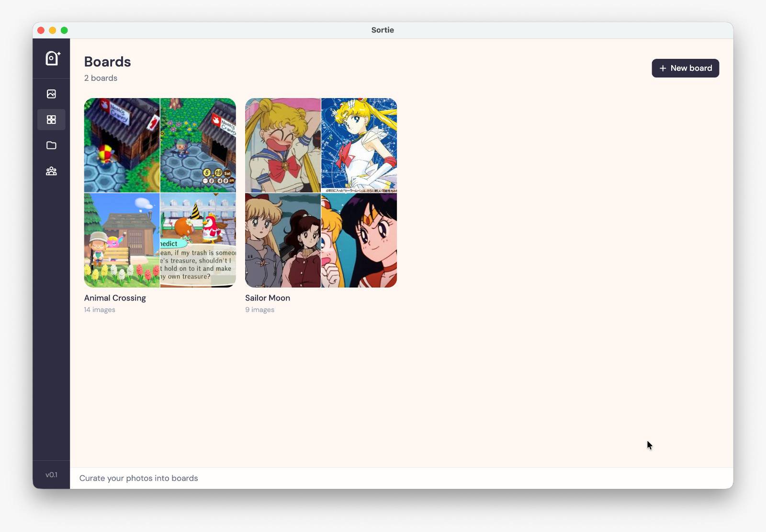Open the Animal Crossing board title

tap(115, 298)
